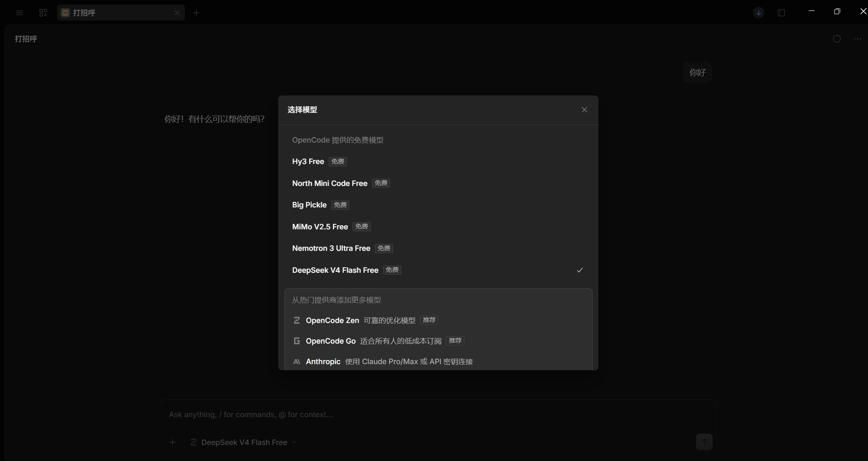
Task: Select DeepSeek V4 Flash Free model
Action: (438, 270)
